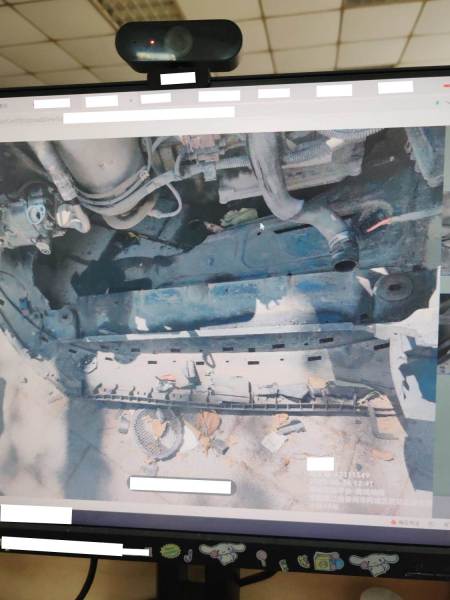Switch to the first tab in the tab strip
The width and height of the screenshot is (450, 600).
click(x=52, y=103)
